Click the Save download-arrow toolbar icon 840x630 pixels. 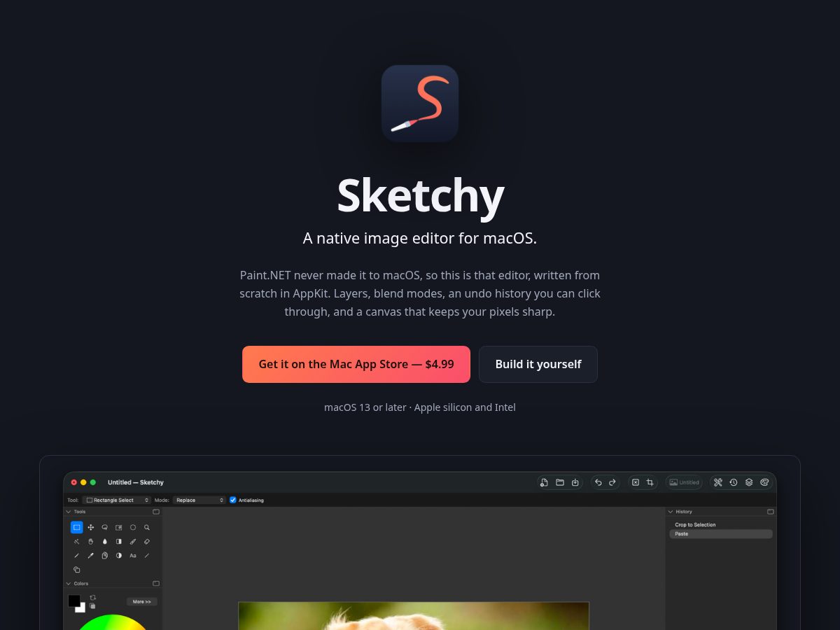tap(575, 482)
